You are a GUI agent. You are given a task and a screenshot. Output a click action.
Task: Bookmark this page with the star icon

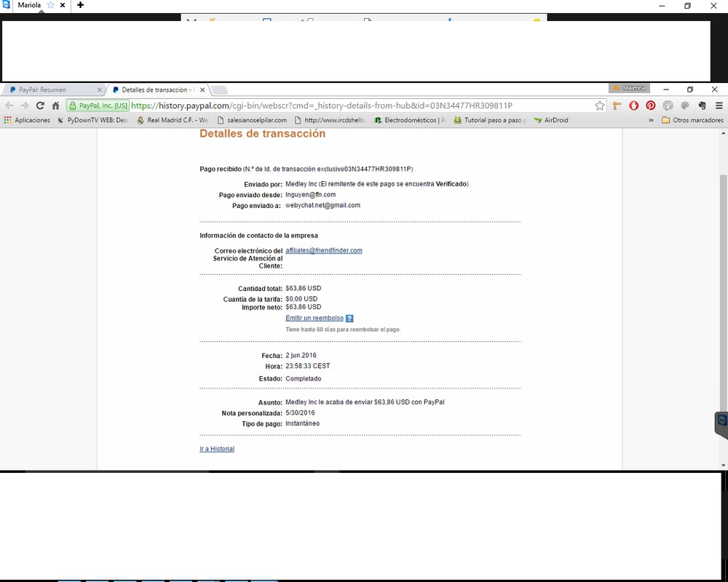click(x=600, y=105)
